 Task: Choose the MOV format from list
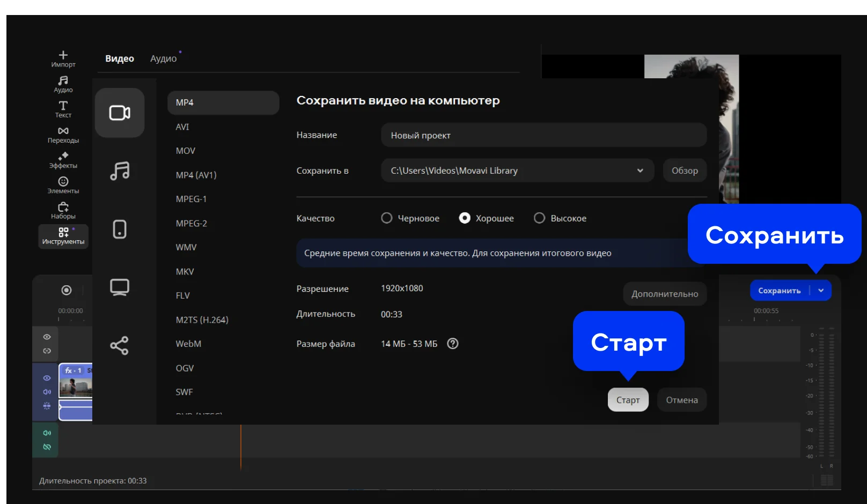click(186, 151)
